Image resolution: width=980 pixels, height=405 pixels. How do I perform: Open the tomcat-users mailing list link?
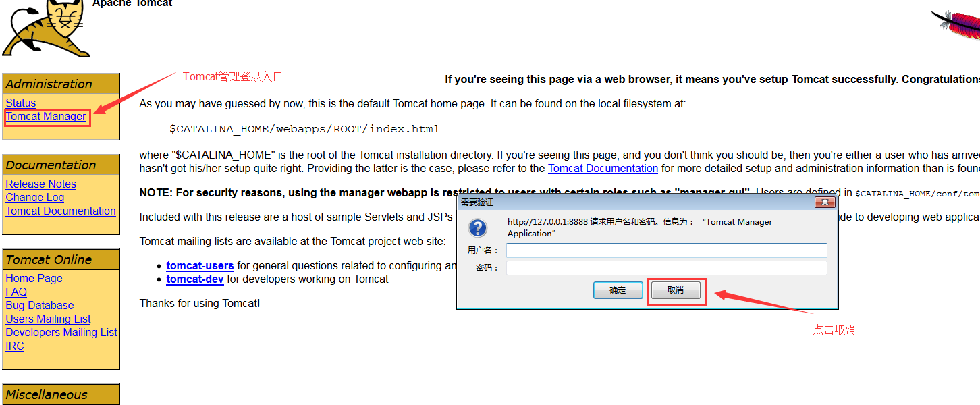(200, 266)
